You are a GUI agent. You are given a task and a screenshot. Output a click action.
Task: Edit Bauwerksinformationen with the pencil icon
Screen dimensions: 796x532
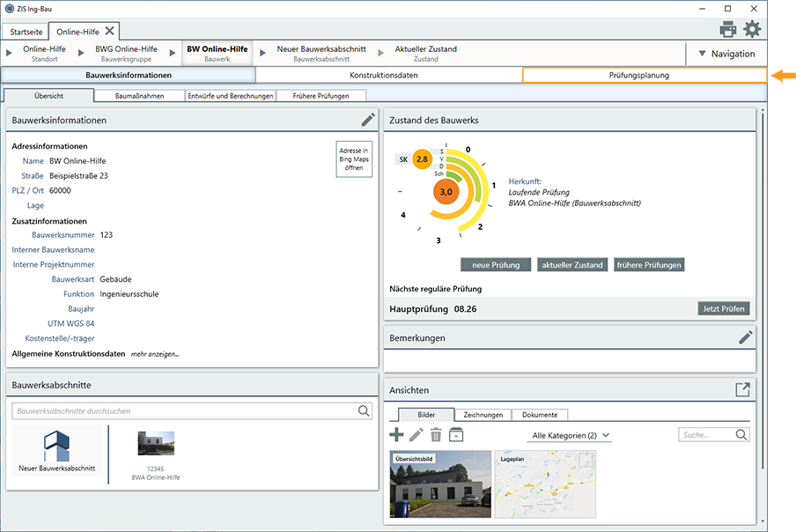click(x=368, y=120)
